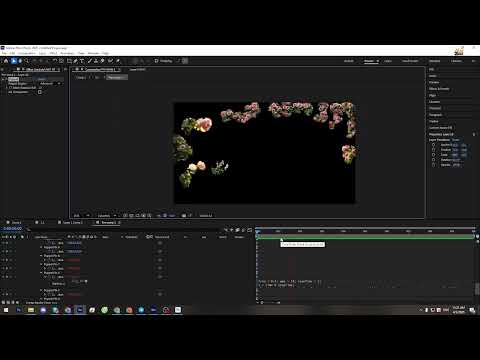Select the Eraser tool
This screenshot has height=360, width=480.
tap(103, 61)
